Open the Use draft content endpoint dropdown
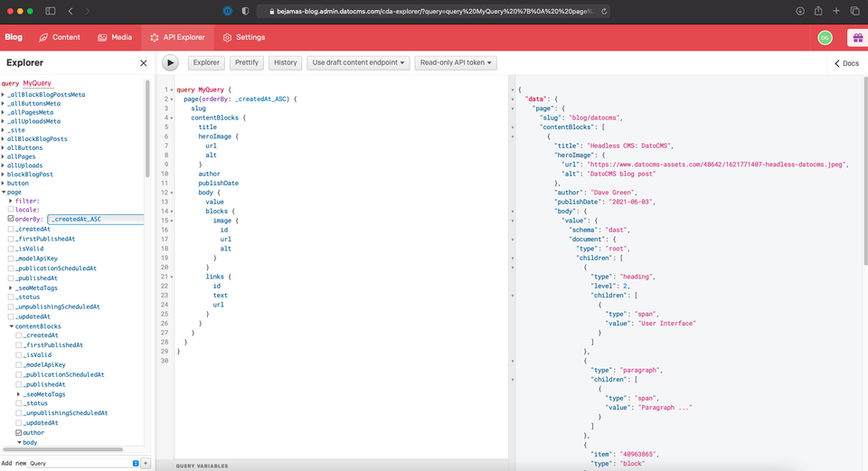Screen dimensions: 868x471 pos(359,62)
